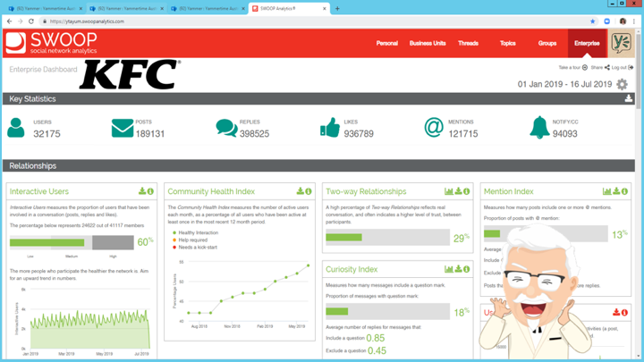
Task: Click the Interactive Users card title
Action: click(39, 191)
